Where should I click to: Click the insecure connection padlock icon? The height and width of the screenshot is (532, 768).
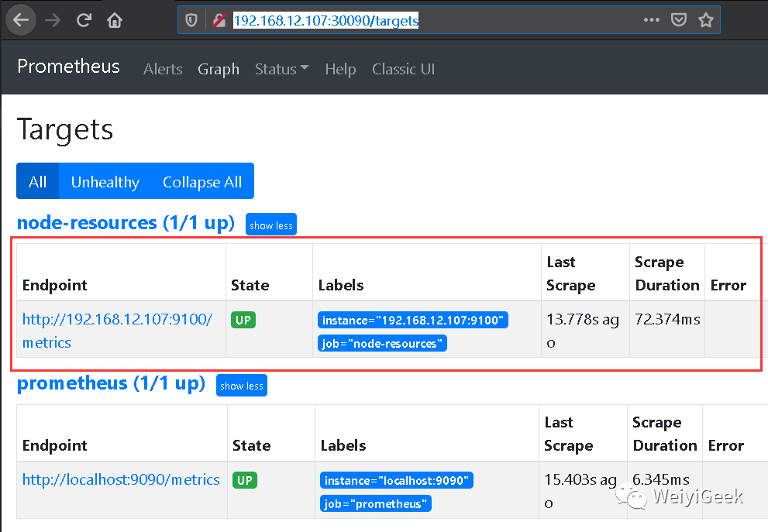tap(219, 20)
